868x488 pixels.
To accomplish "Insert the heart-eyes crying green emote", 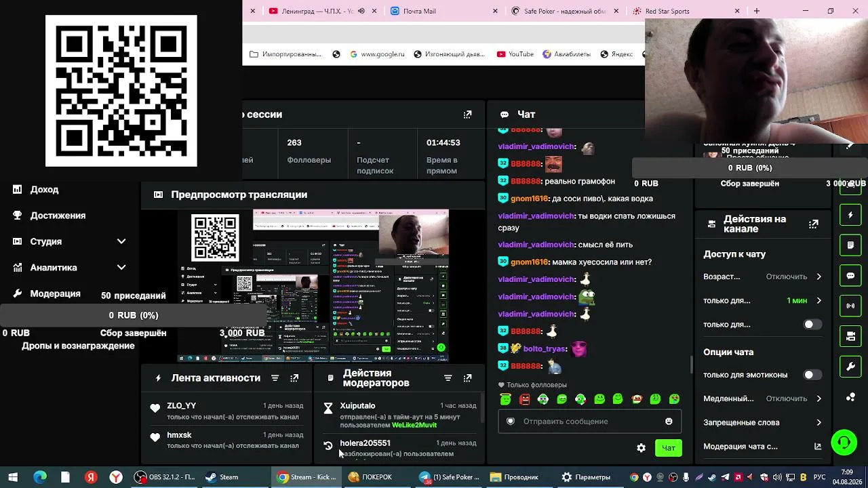I will [x=674, y=399].
